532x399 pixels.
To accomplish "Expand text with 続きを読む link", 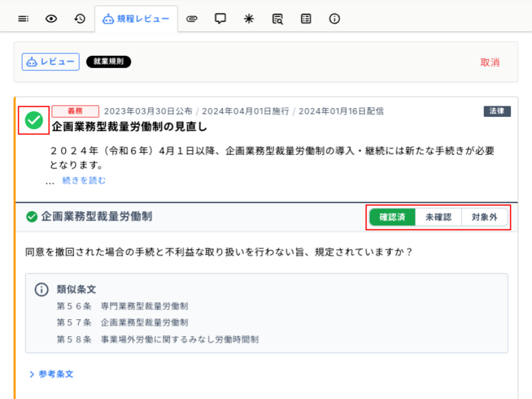I will tap(84, 181).
